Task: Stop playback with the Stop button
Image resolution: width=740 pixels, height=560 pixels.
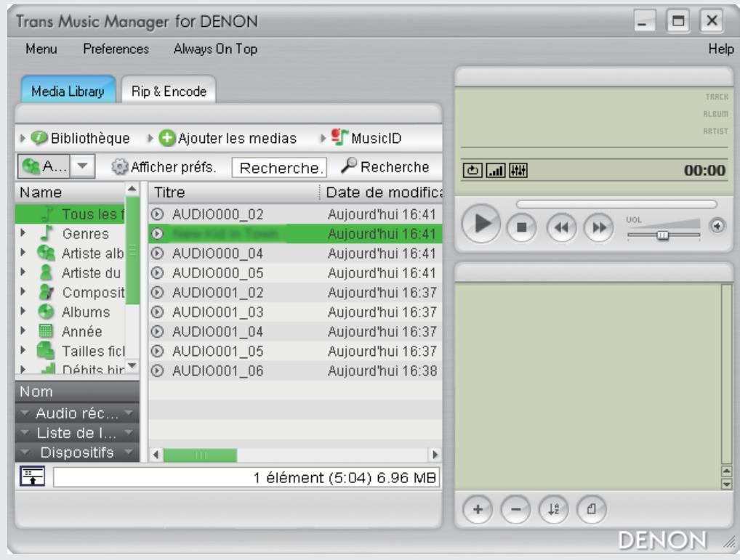Action: [521, 227]
